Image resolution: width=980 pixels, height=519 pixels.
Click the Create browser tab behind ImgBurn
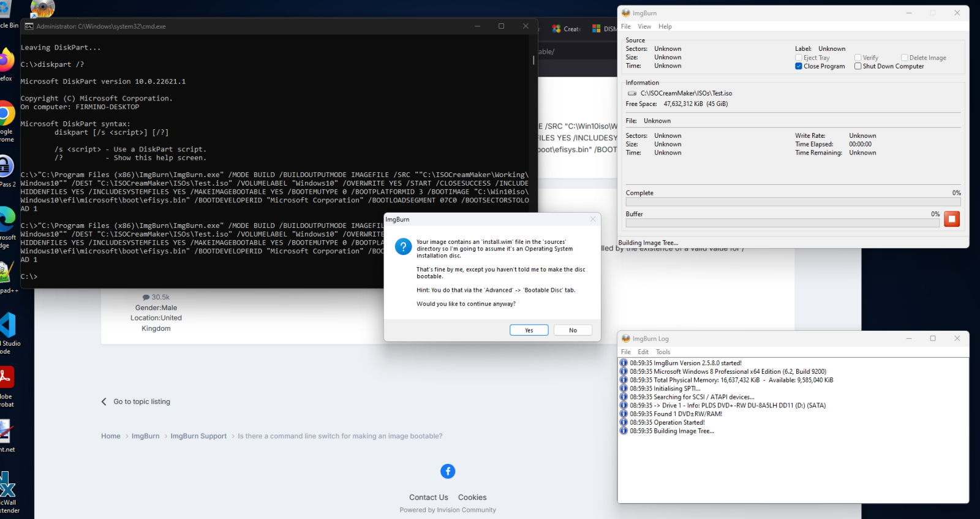click(x=567, y=29)
